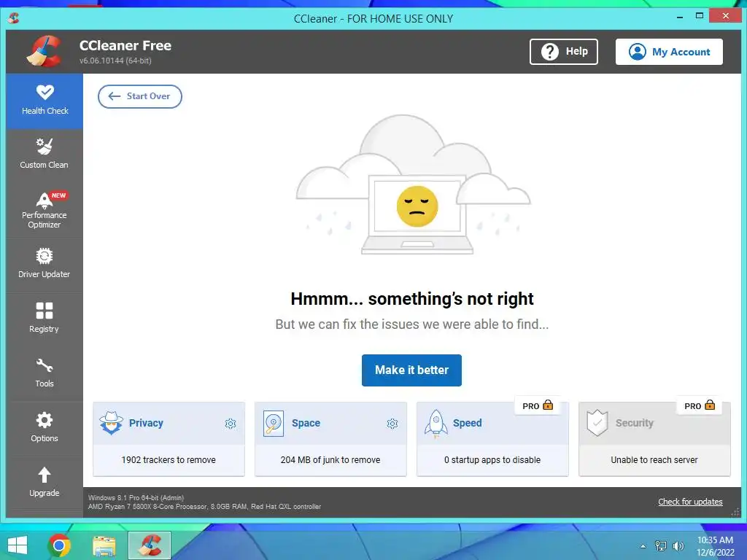Click the Privacy card title
The height and width of the screenshot is (560, 747).
(x=146, y=423)
